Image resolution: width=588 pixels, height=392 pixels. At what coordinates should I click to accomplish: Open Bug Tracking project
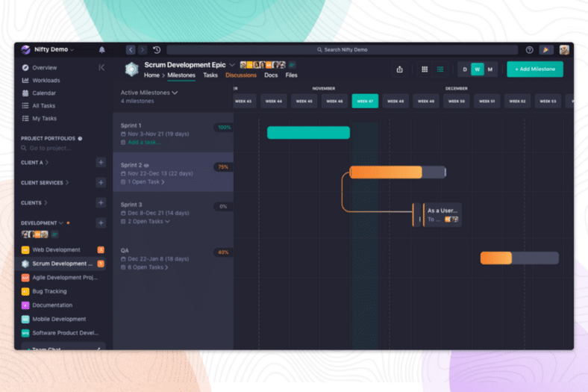(49, 291)
